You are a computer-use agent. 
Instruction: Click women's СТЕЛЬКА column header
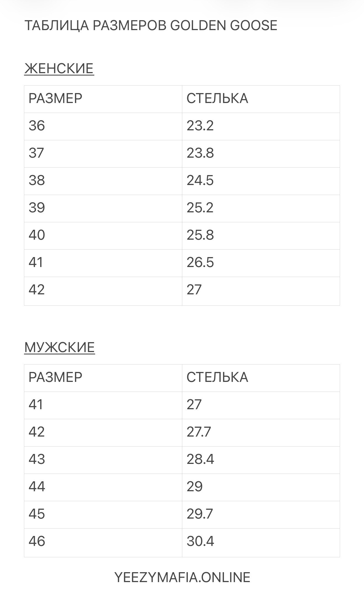pyautogui.click(x=217, y=99)
